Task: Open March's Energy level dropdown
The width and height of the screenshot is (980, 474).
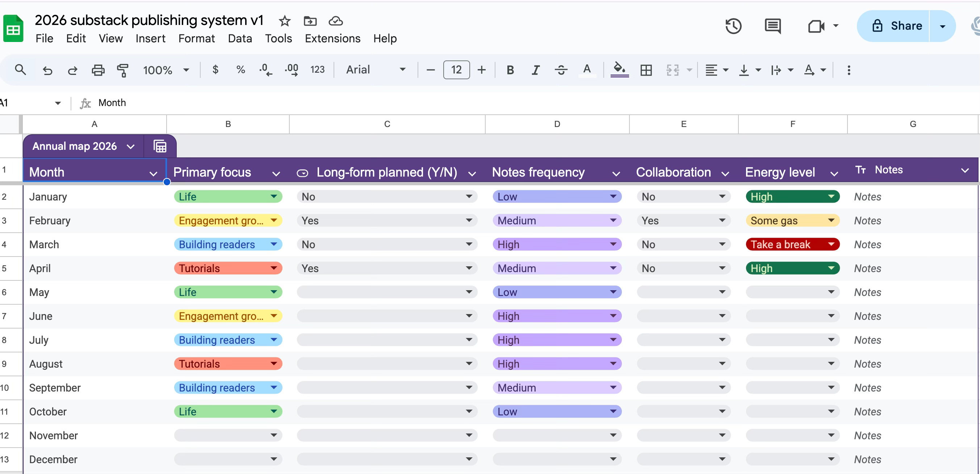Action: pos(831,244)
